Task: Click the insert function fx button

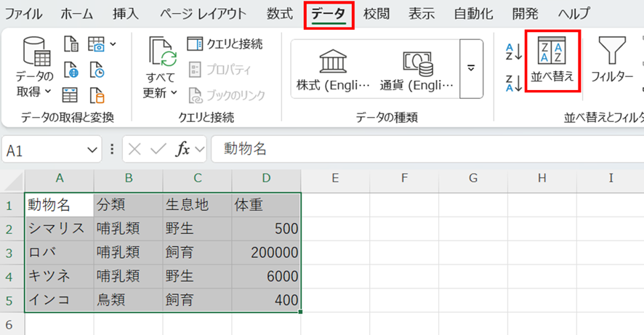Action: pos(184,150)
